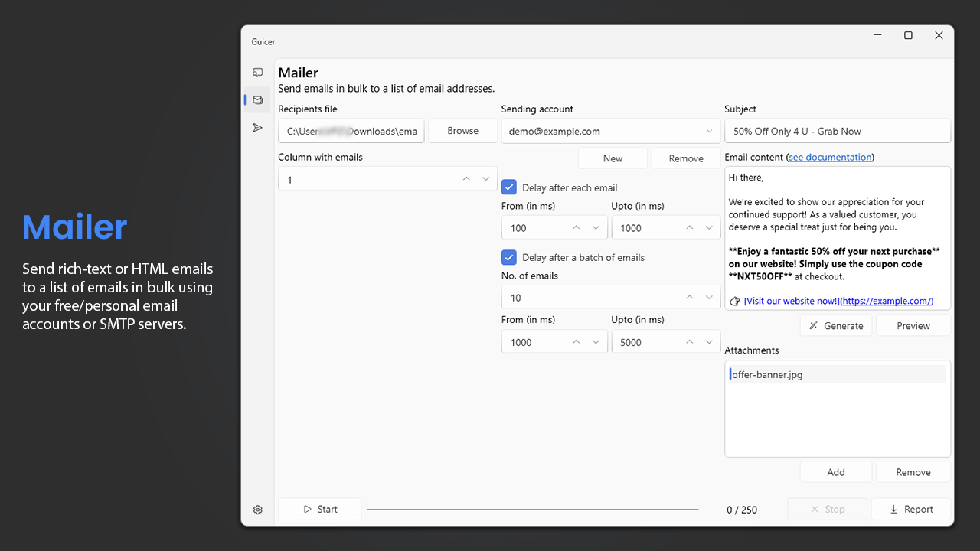
Task: Click the Mailer page heading
Action: click(299, 73)
